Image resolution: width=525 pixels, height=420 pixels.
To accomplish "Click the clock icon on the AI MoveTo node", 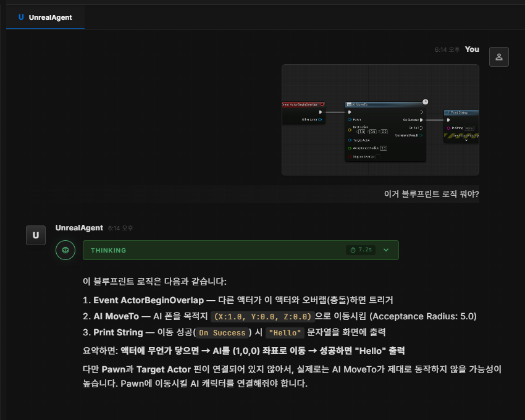I will coord(425,102).
